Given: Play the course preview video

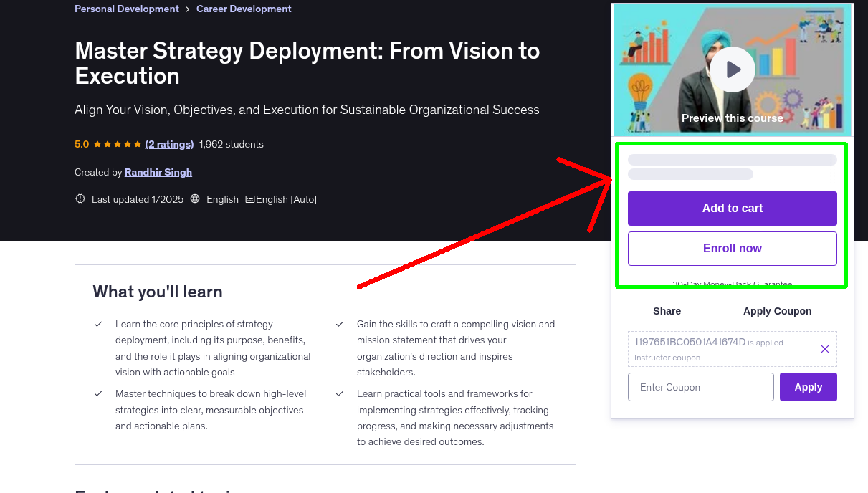Looking at the screenshot, I should pyautogui.click(x=732, y=70).
